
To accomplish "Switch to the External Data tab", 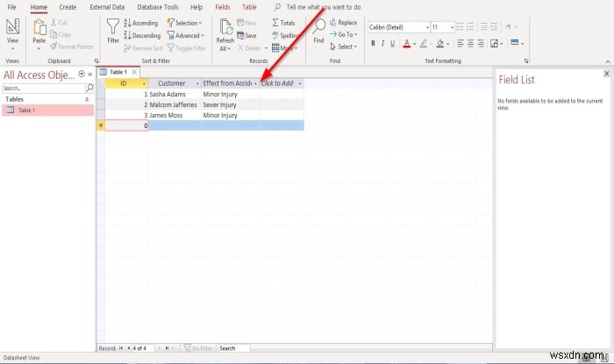I will (x=107, y=7).
